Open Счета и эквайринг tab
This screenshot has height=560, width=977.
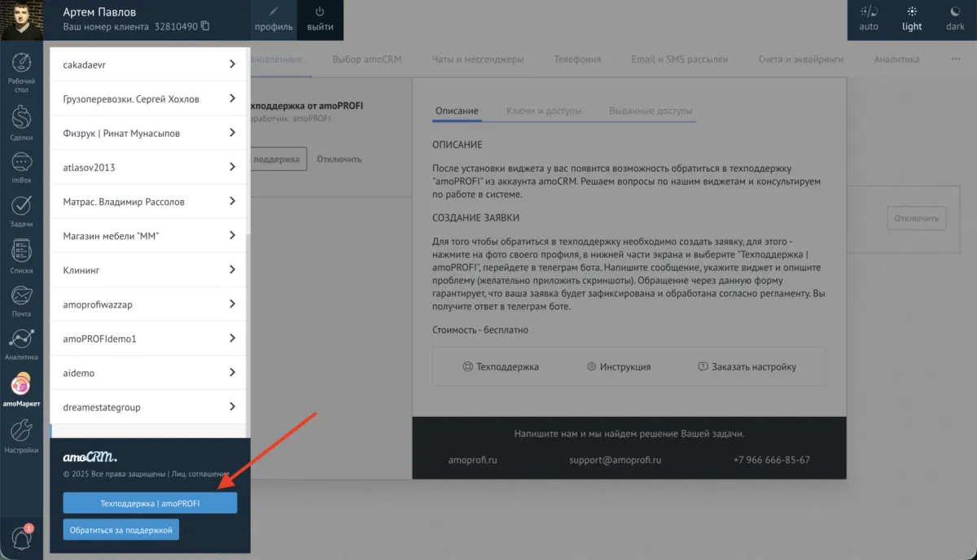pyautogui.click(x=801, y=59)
